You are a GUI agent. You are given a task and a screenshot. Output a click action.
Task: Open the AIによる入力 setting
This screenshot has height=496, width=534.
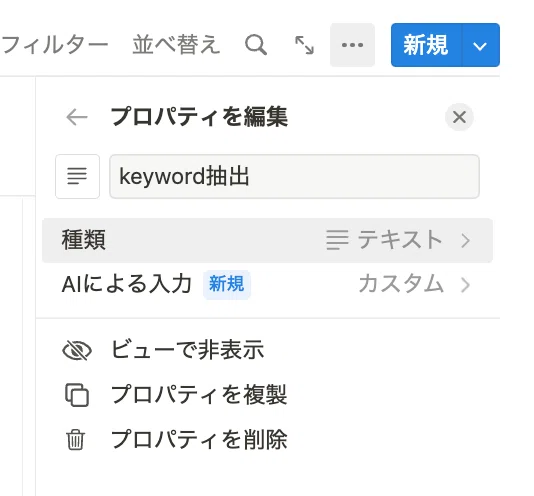[267, 284]
